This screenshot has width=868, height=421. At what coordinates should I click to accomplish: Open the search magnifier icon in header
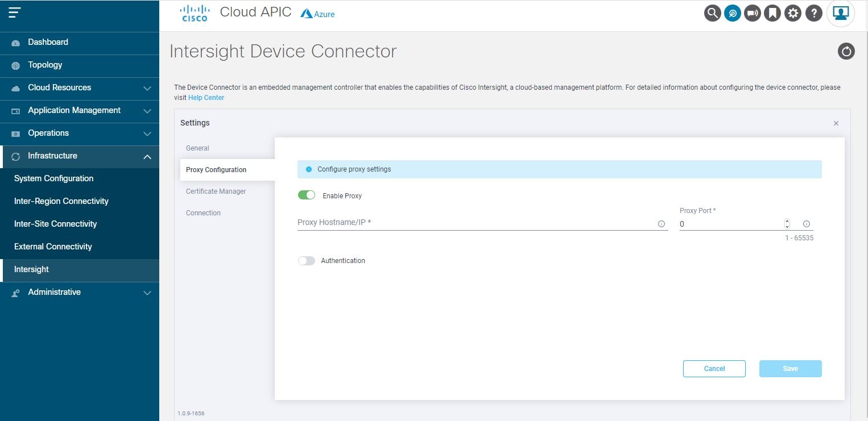tap(712, 13)
